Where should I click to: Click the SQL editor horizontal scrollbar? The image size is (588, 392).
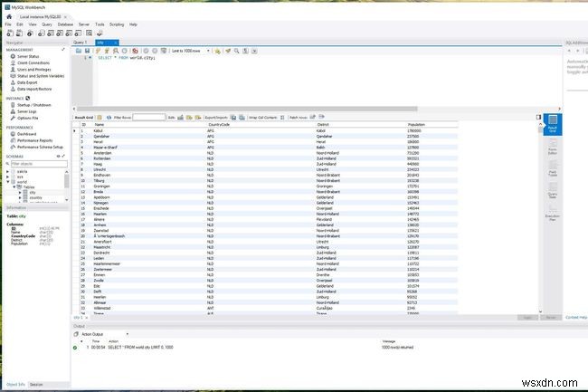[x=247, y=109]
